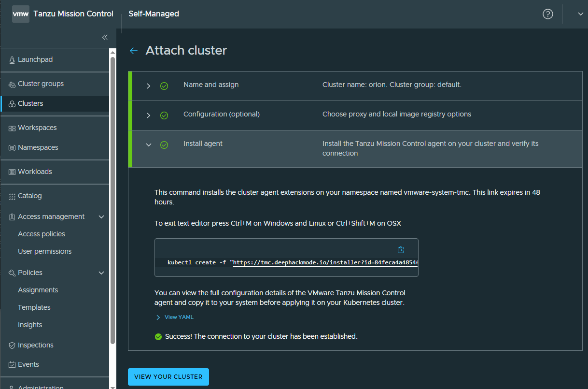The width and height of the screenshot is (588, 389).
Task: Click the installer URL in the command
Action: pyautogui.click(x=325, y=263)
